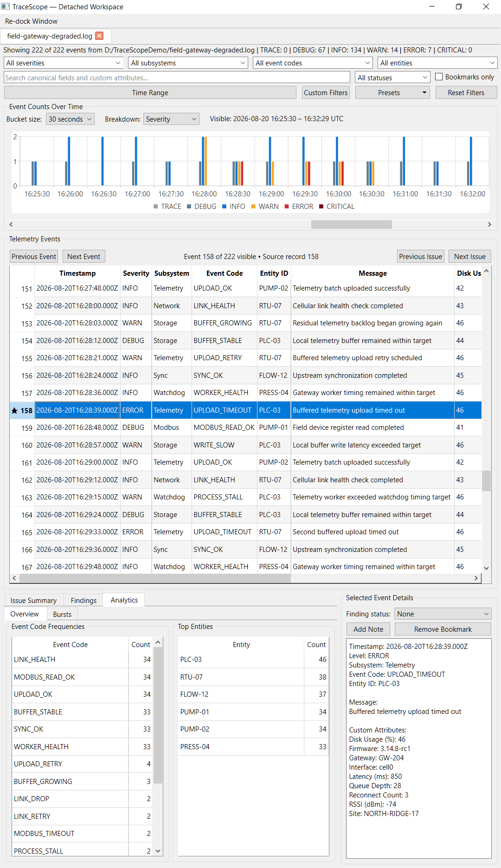Sort by the Timestamp column header

(x=77, y=273)
